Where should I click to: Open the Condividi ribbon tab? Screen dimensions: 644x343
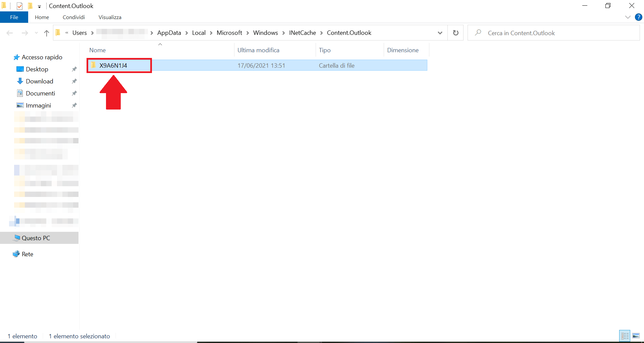coord(74,17)
